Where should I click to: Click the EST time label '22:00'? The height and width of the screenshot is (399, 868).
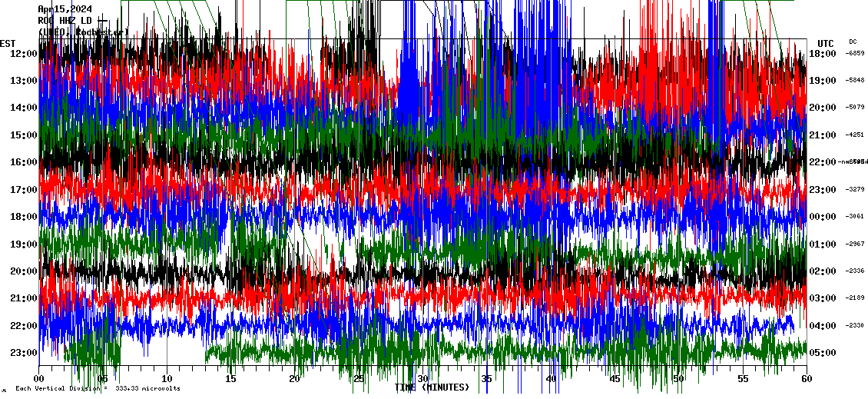[x=23, y=326]
